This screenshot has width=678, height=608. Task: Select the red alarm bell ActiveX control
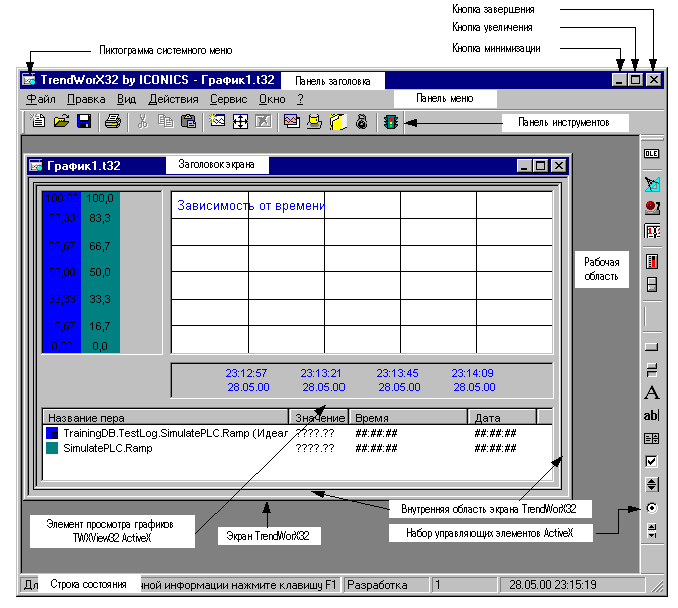point(652,208)
